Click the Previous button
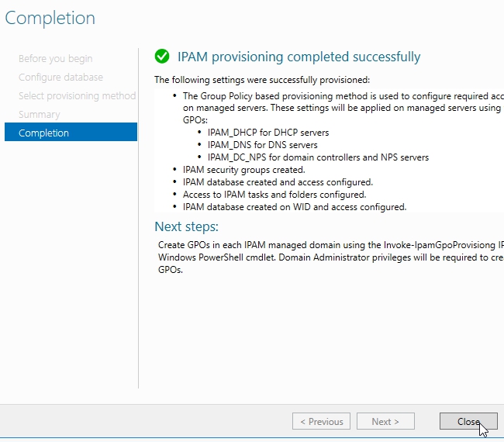The width and height of the screenshot is (504, 442). [x=321, y=422]
